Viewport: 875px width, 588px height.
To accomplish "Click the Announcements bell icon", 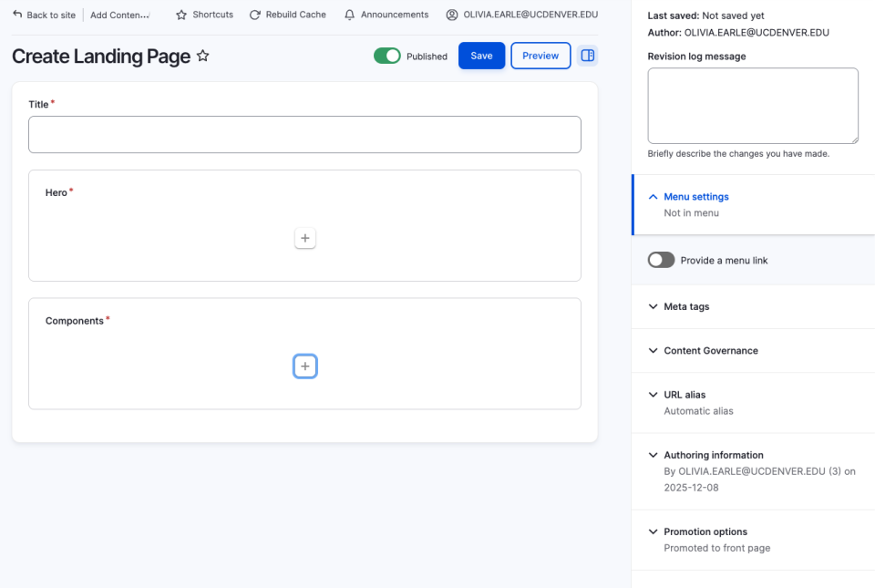I will [x=349, y=15].
